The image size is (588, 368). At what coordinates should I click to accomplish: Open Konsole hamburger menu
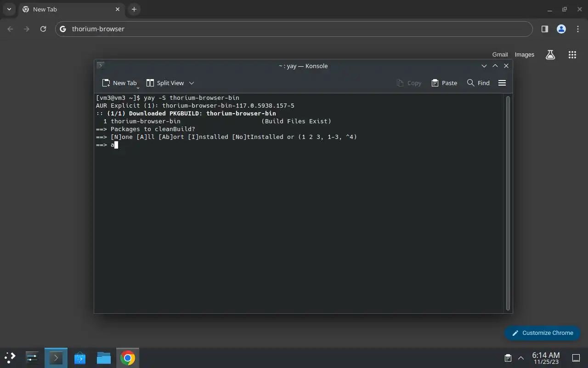[x=502, y=83]
